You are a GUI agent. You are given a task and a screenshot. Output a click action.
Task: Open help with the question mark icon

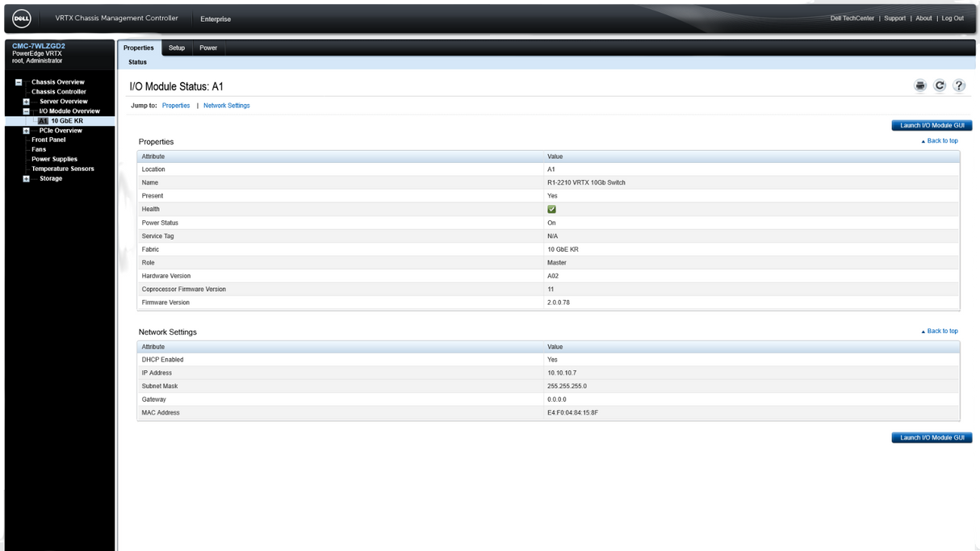tap(959, 86)
